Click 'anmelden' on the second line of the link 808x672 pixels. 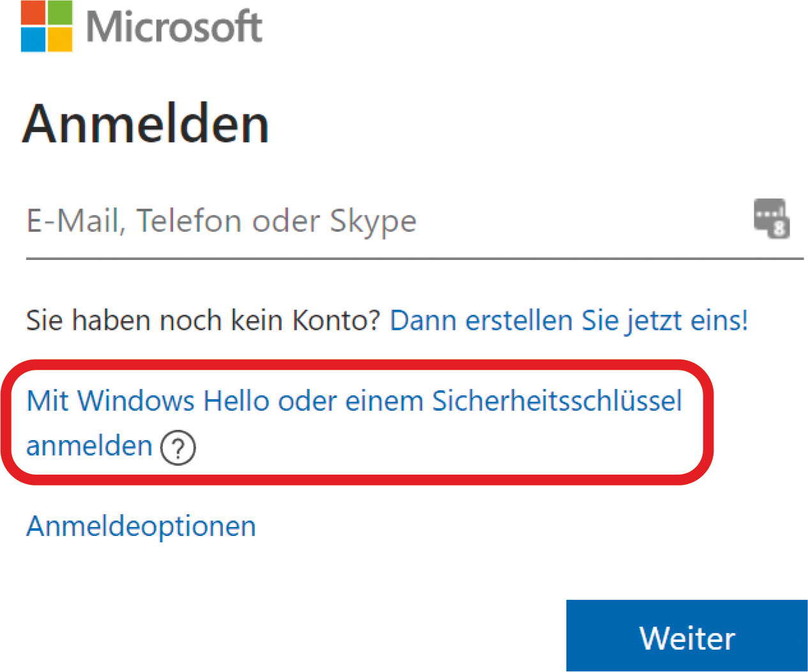[x=89, y=446]
